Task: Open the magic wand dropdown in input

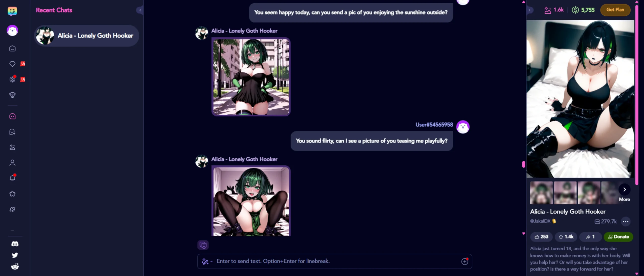Action: [207, 261]
